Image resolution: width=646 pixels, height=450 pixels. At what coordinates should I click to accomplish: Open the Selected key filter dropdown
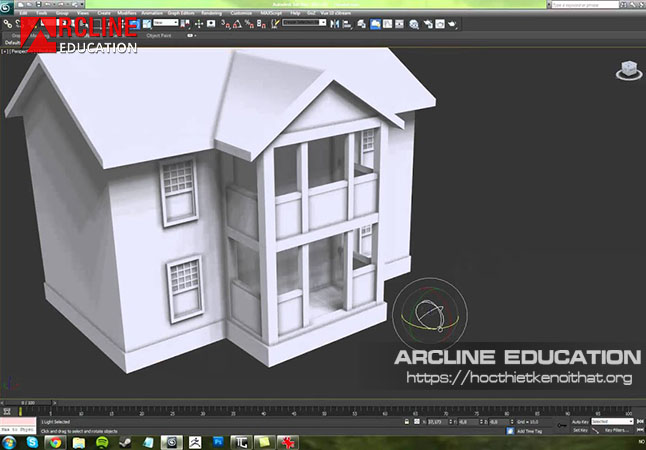[x=612, y=421]
